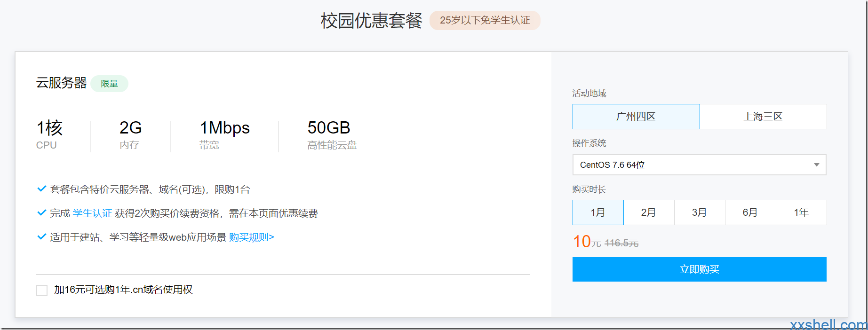Image resolution: width=868 pixels, height=330 pixels.
Task: Click the text 获得2次购买价续费资格
Action: coord(167,213)
